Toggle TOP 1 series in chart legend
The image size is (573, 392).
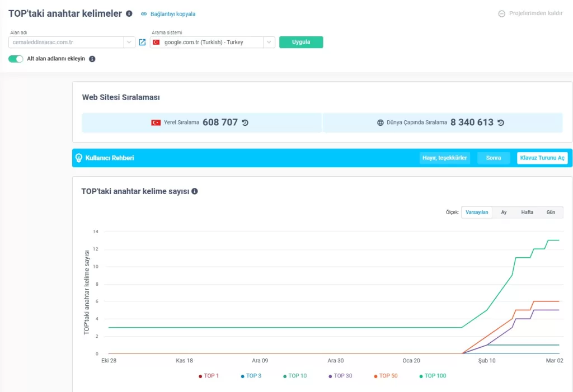[208, 376]
